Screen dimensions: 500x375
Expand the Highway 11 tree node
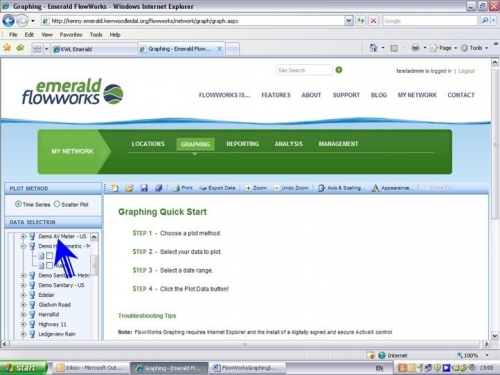coord(23,324)
